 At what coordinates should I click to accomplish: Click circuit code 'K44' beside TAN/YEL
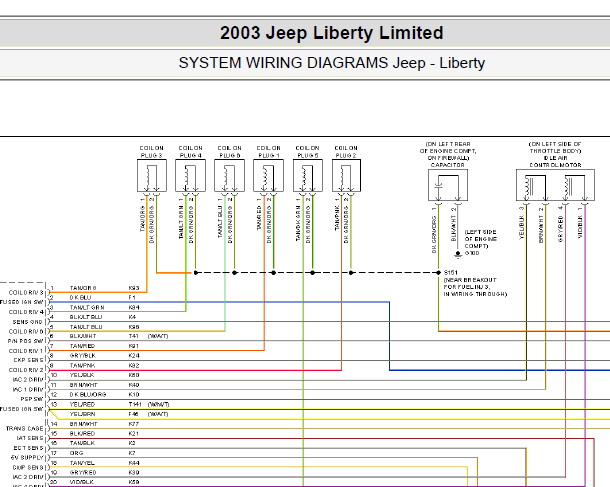[134, 463]
